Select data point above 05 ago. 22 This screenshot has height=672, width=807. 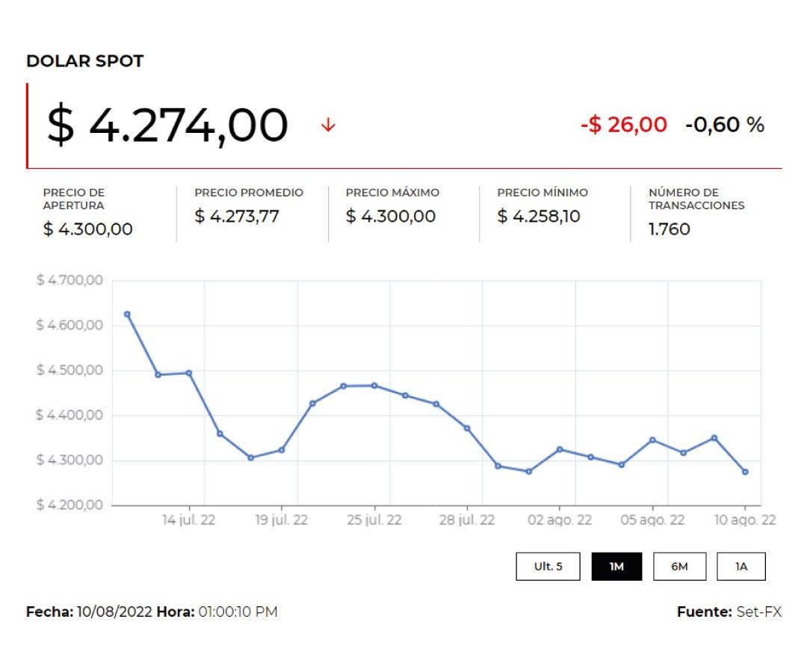tap(652, 440)
